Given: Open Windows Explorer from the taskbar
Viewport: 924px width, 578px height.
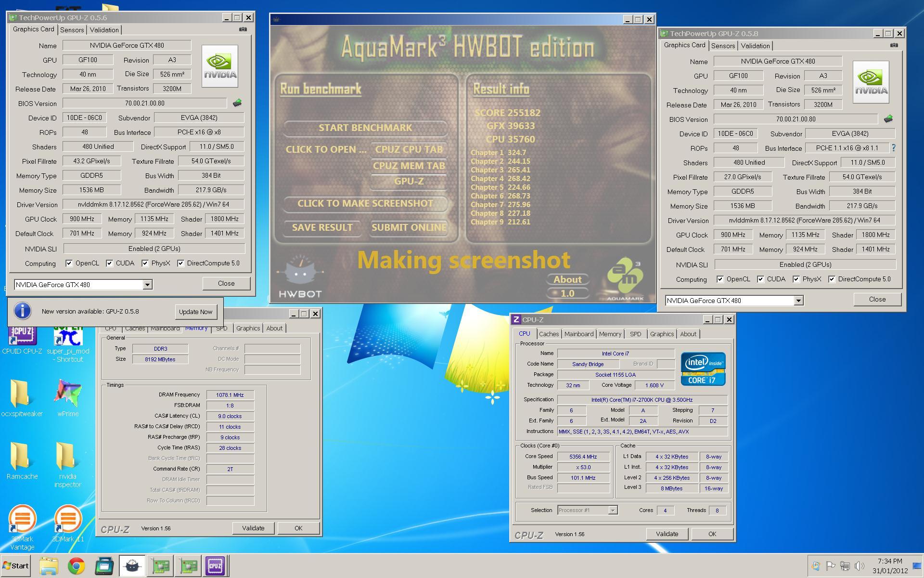Looking at the screenshot, I should [x=49, y=566].
